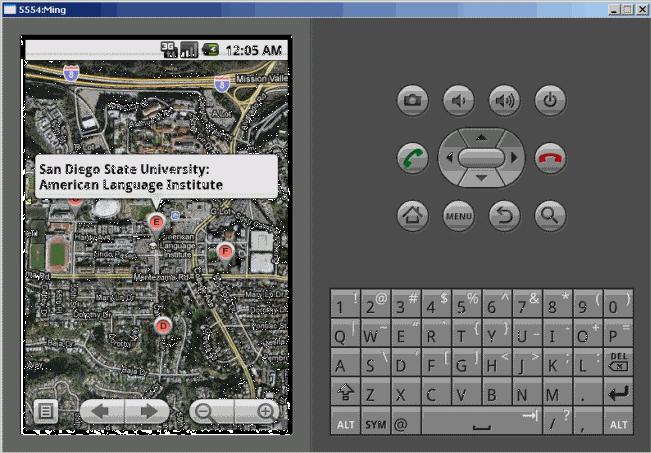The width and height of the screenshot is (651, 453).
Task: Click the D-pad right arrow
Action: [x=514, y=158]
